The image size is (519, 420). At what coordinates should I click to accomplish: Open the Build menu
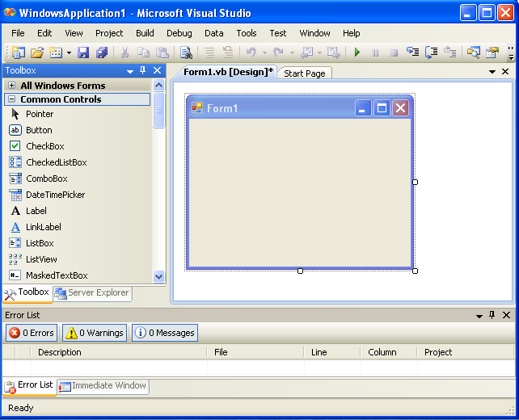tap(145, 33)
